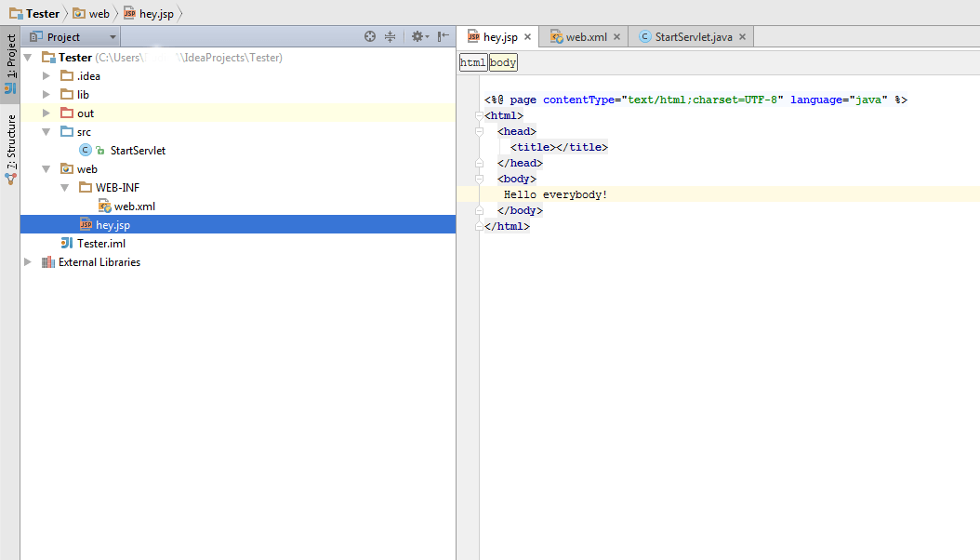This screenshot has width=980, height=560.
Task: Open web.xml in the project tree
Action: click(134, 206)
